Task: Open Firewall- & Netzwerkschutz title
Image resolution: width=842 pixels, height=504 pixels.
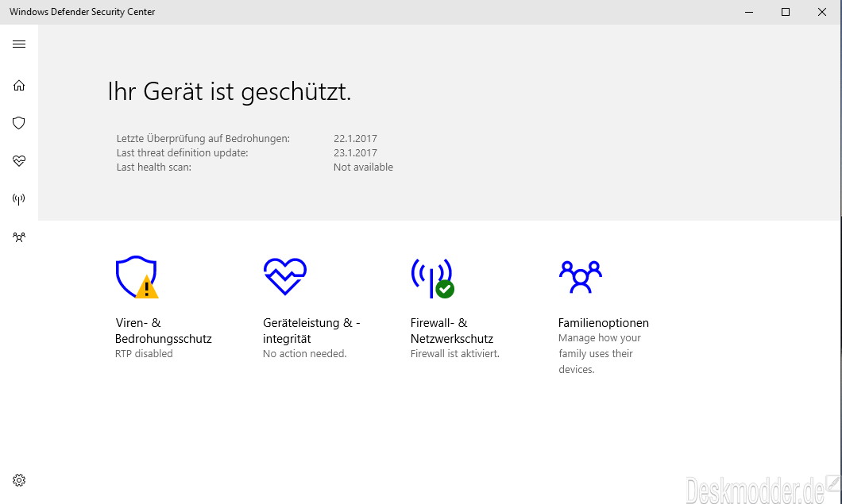Action: pos(452,331)
